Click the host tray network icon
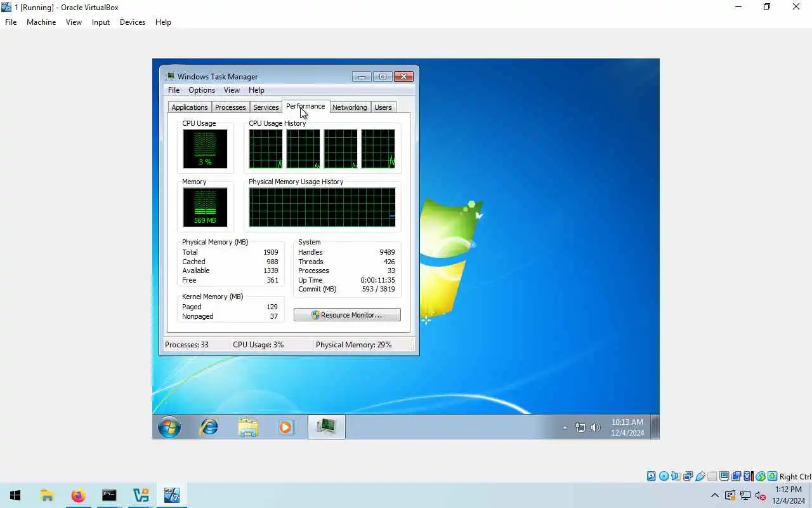Image resolution: width=812 pixels, height=508 pixels. click(x=745, y=495)
